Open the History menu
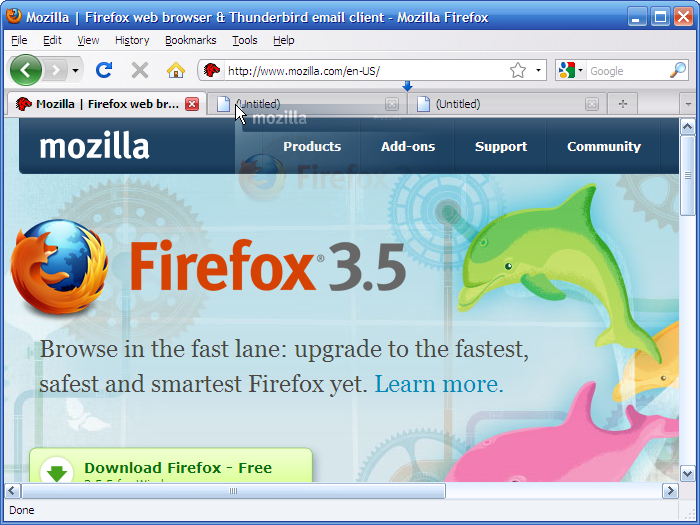The height and width of the screenshot is (525, 700). (x=132, y=40)
